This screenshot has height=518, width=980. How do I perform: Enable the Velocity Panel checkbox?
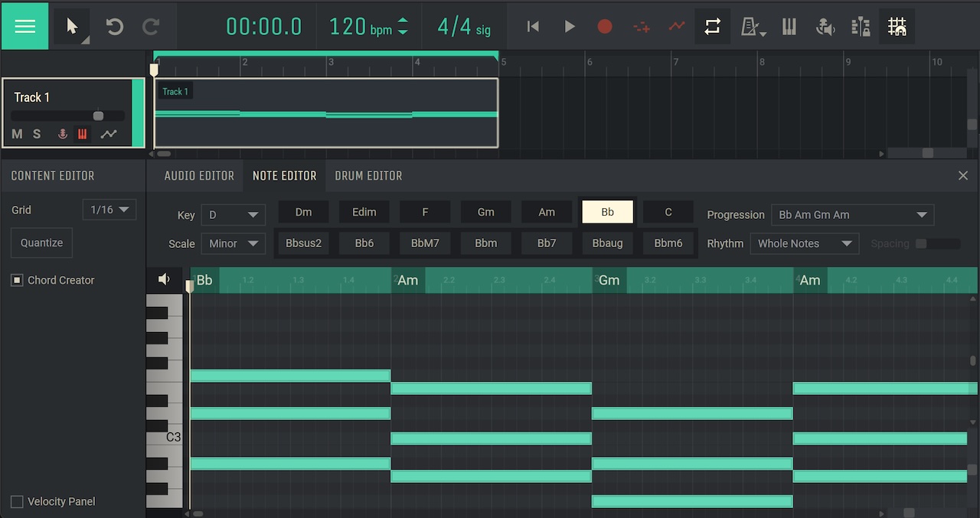tap(17, 502)
